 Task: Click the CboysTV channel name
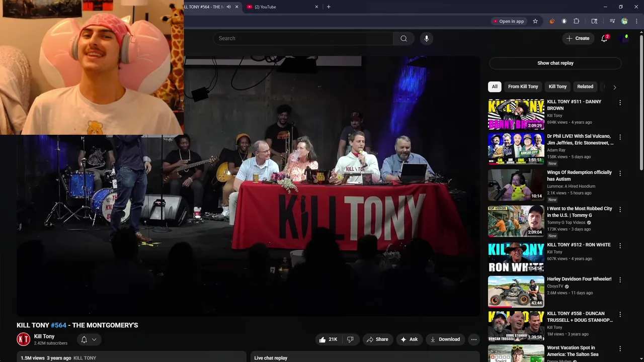click(x=555, y=286)
